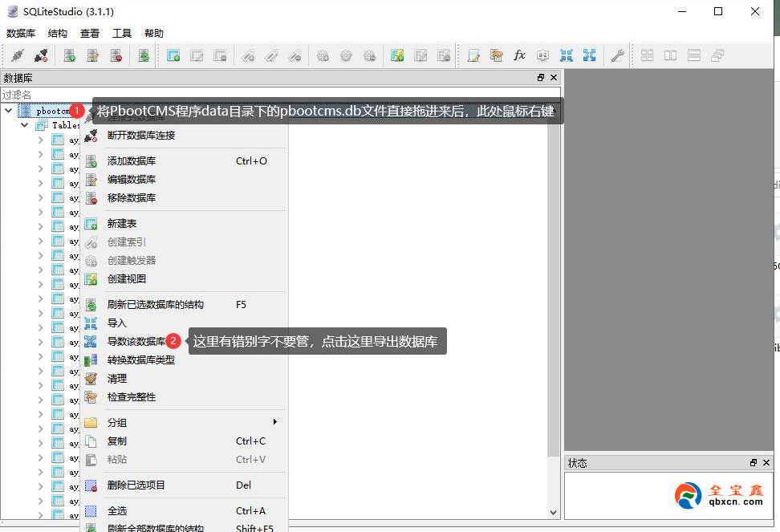Screen dimensions: 780x532
Task: Choose 清理 in the context menu
Action: point(184,379)
